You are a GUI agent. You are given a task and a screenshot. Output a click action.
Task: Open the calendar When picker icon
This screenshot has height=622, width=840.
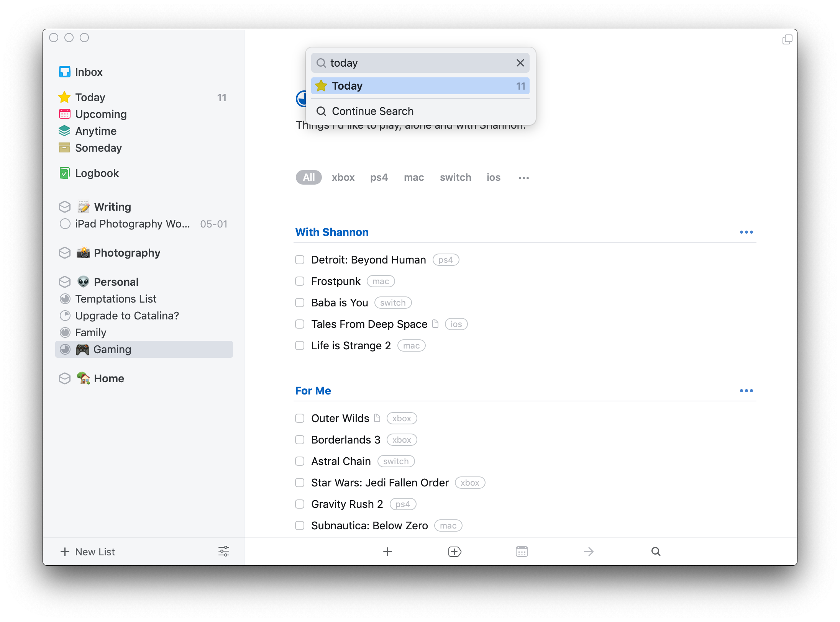[x=522, y=552]
